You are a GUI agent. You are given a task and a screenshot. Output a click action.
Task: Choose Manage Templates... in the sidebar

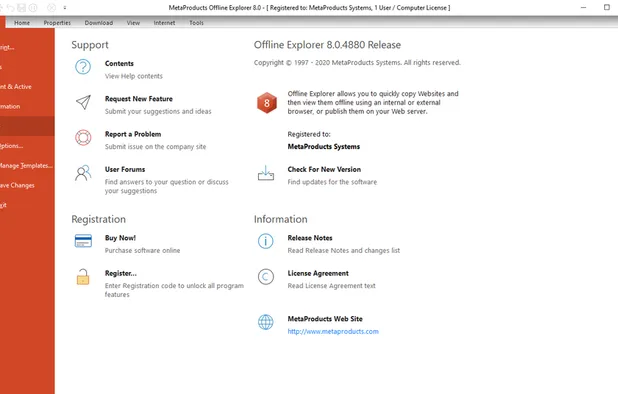[x=27, y=165]
